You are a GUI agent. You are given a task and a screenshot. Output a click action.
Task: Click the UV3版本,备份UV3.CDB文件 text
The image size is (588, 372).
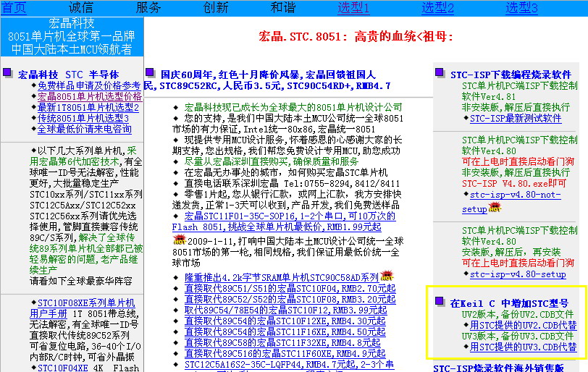(x=518, y=336)
